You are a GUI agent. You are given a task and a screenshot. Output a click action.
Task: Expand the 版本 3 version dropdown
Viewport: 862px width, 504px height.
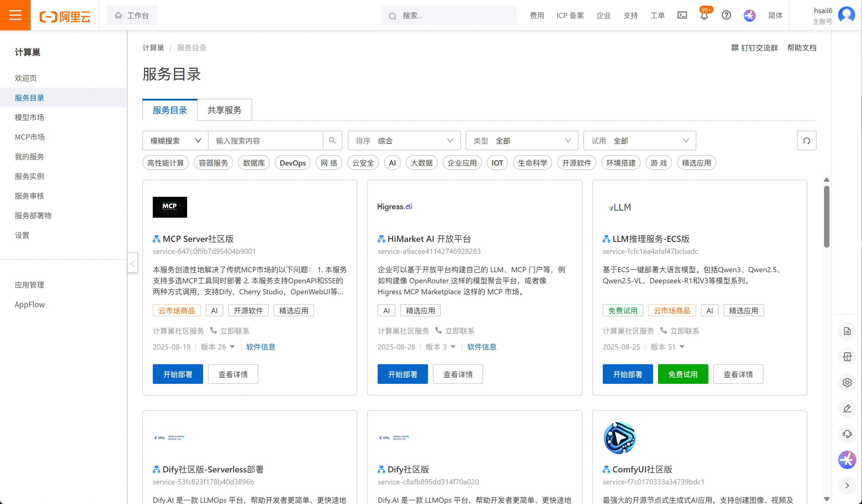[x=440, y=347]
